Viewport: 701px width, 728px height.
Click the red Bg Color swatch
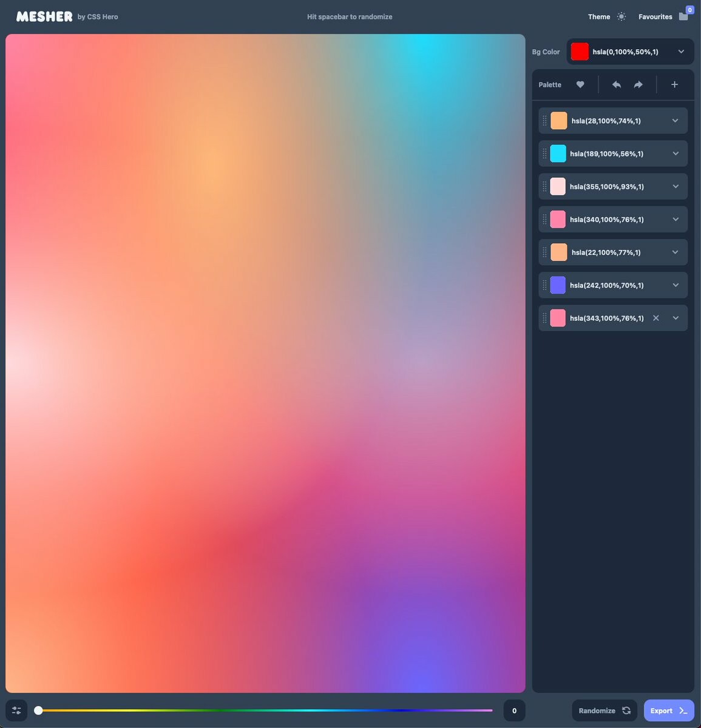580,52
